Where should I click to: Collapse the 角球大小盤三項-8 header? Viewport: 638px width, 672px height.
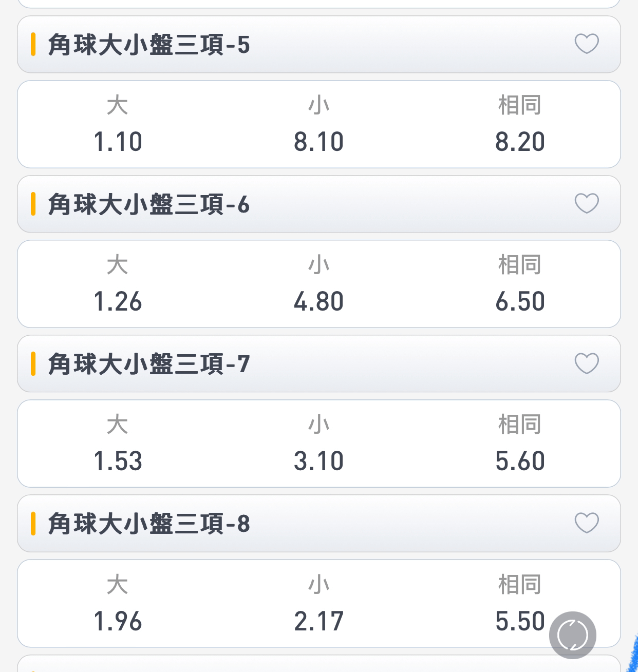click(319, 524)
